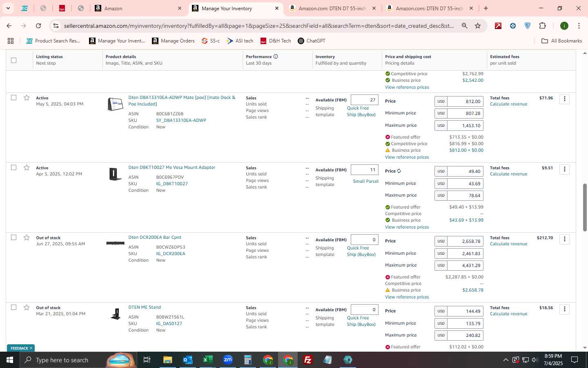Click the address bar URL
Image resolution: width=588 pixels, height=368 pixels.
click(259, 26)
